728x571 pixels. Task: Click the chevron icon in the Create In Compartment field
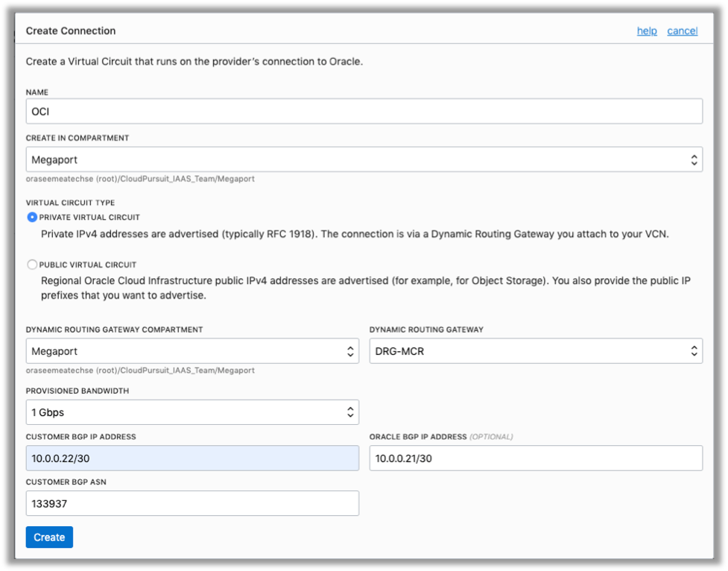click(x=694, y=159)
